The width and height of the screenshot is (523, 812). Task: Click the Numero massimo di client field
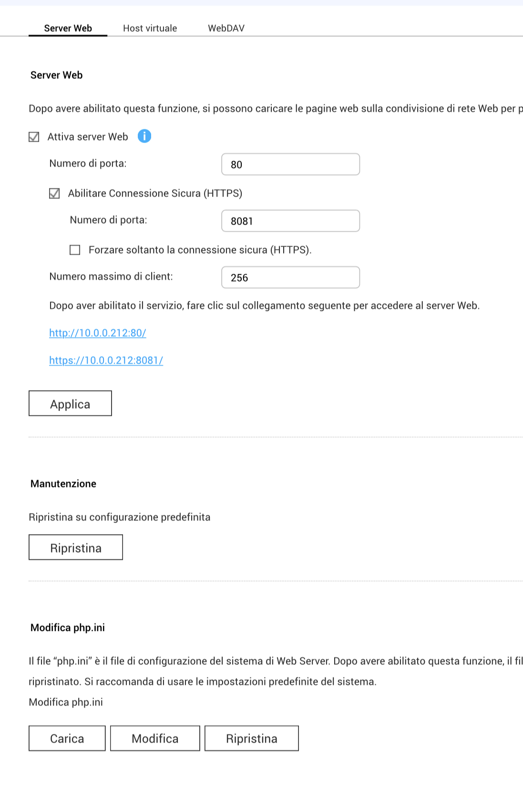click(290, 278)
